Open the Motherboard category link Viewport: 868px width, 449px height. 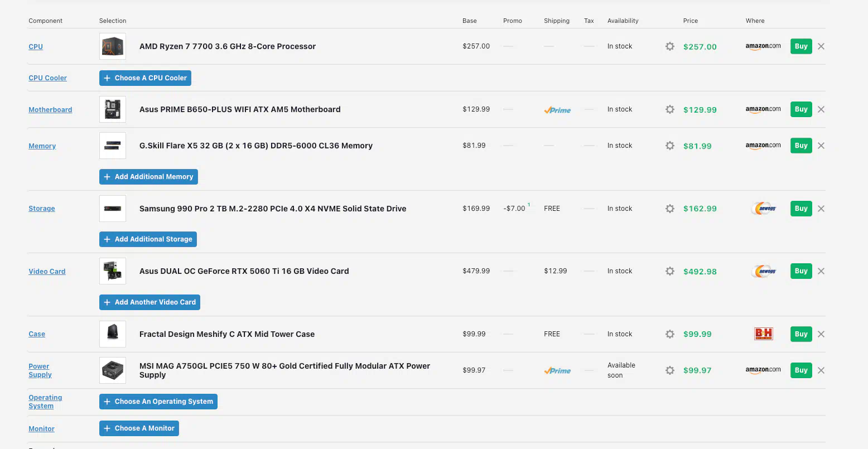tap(50, 110)
